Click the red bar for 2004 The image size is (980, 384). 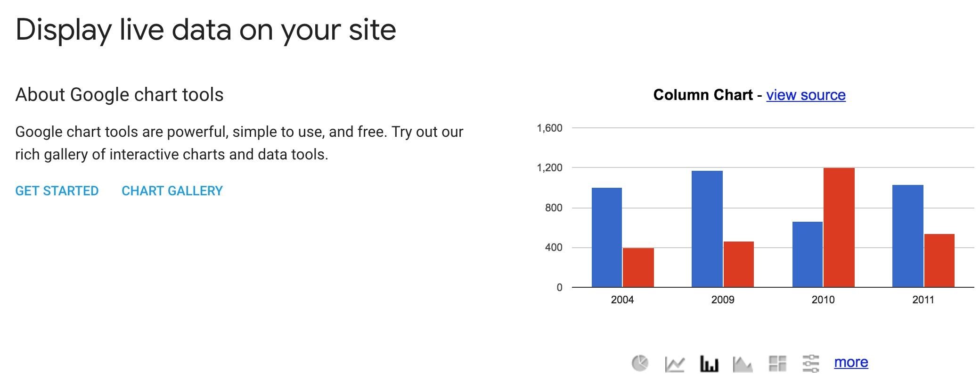tap(638, 267)
